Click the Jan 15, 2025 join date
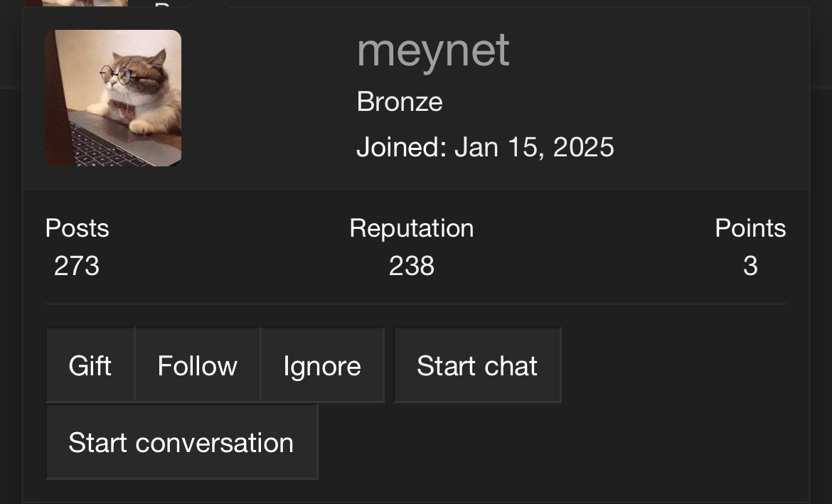832x504 pixels. point(534,147)
